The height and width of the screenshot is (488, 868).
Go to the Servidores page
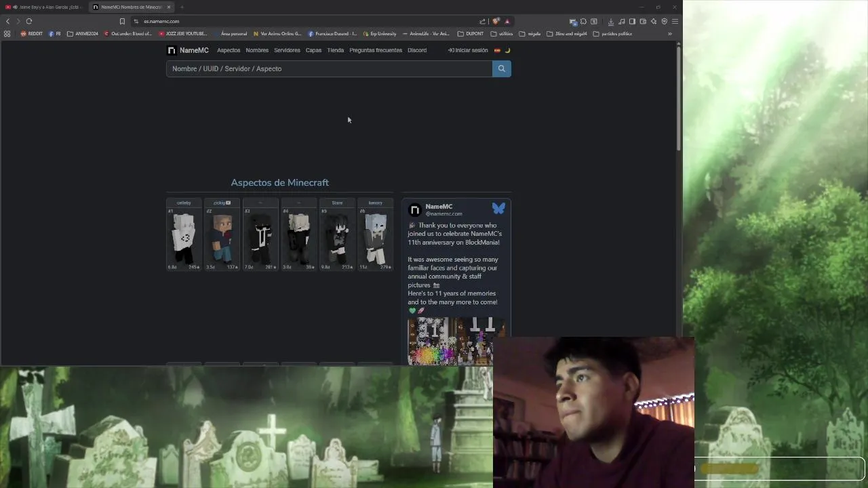[287, 50]
